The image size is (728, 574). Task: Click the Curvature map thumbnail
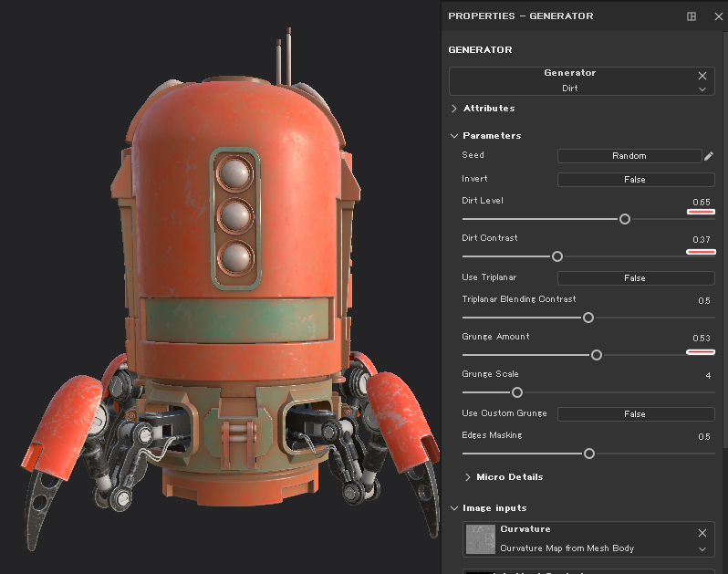tap(480, 539)
